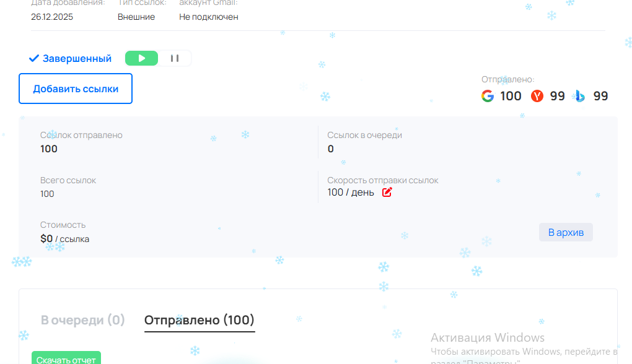Click the red edit speed icon
The width and height of the screenshot is (632, 364).
tap(387, 192)
